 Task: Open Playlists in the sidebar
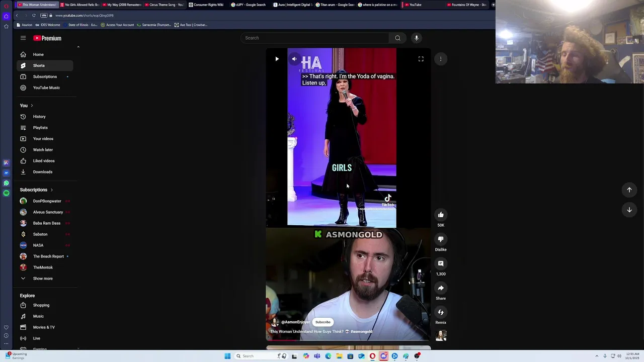45,128
